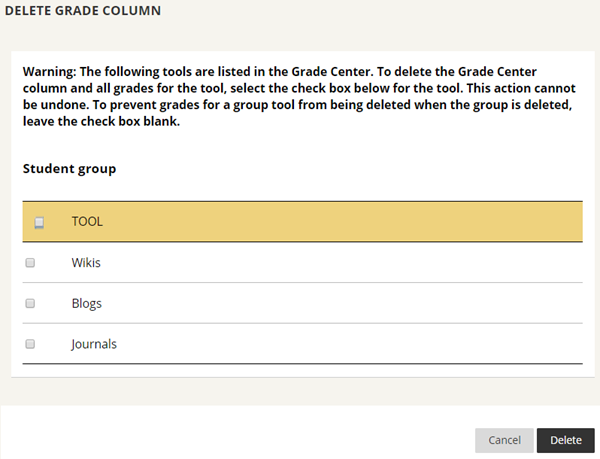Check the Journals checkbox
This screenshot has height=459, width=600.
(30, 344)
